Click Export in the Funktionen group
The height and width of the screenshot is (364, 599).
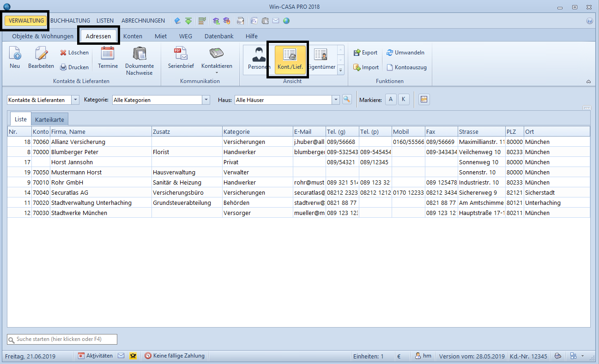tap(365, 53)
